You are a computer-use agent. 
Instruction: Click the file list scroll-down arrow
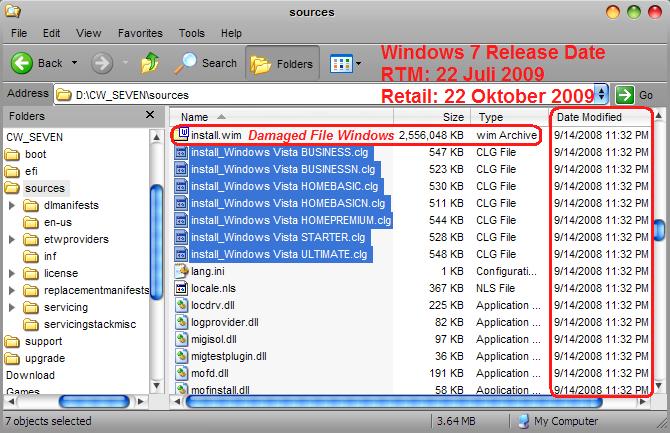coord(659,386)
